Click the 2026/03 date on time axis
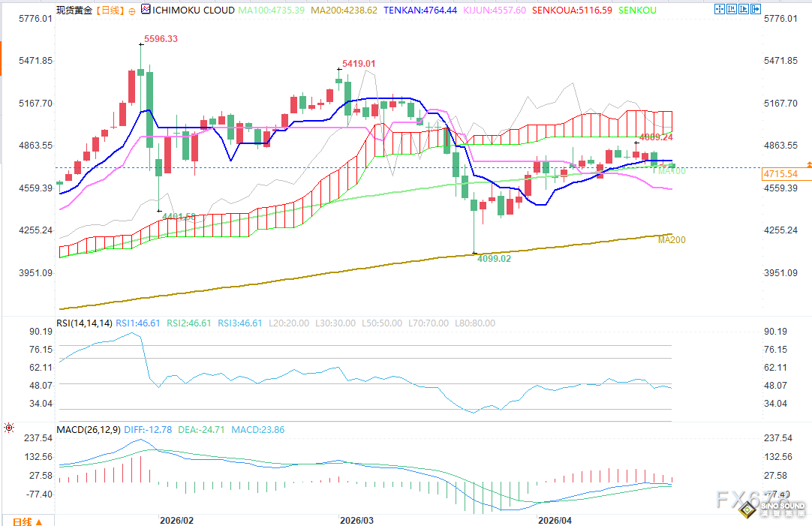The image size is (812, 526). point(356,519)
